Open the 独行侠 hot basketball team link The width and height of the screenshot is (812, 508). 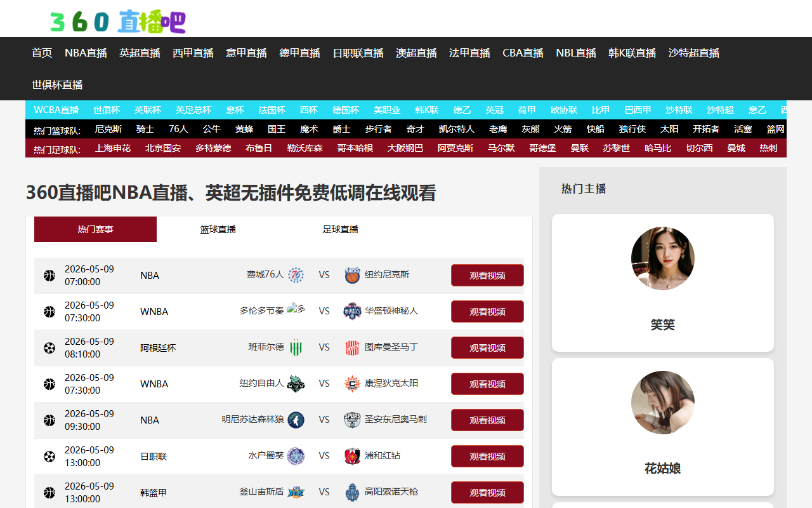click(x=632, y=129)
